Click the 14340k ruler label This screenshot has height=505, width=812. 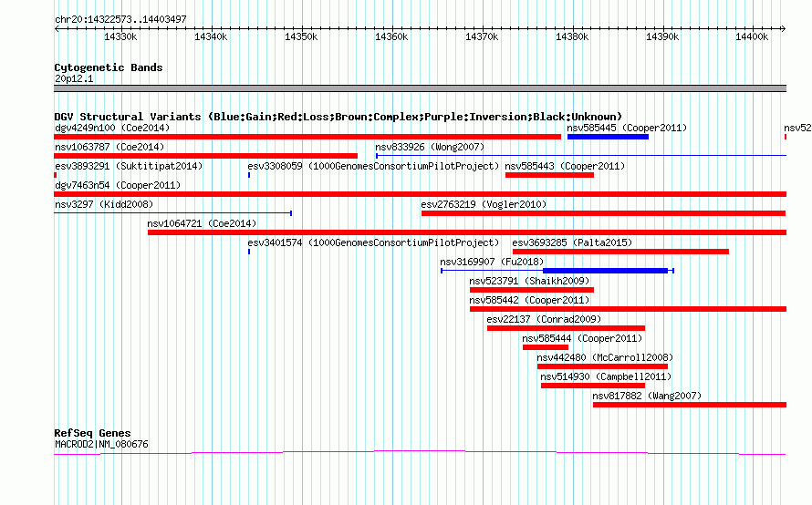(x=211, y=36)
